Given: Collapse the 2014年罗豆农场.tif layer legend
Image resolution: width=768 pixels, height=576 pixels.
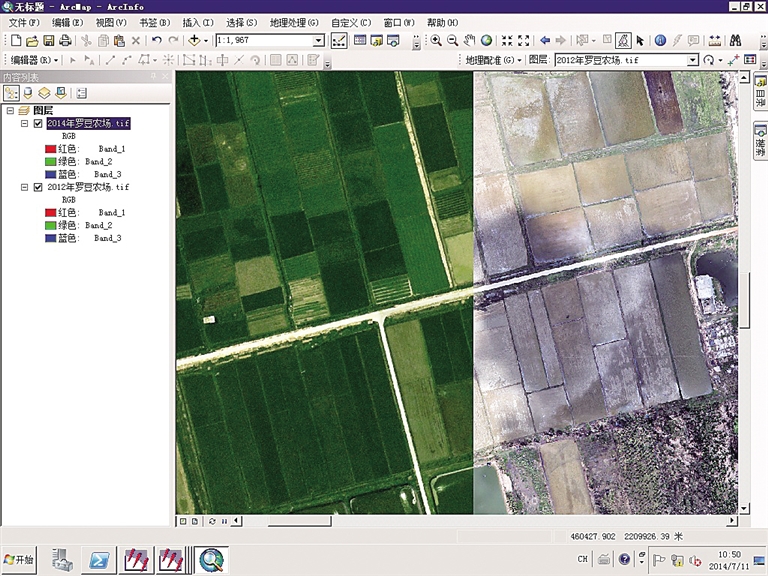Looking at the screenshot, I should 24,124.
